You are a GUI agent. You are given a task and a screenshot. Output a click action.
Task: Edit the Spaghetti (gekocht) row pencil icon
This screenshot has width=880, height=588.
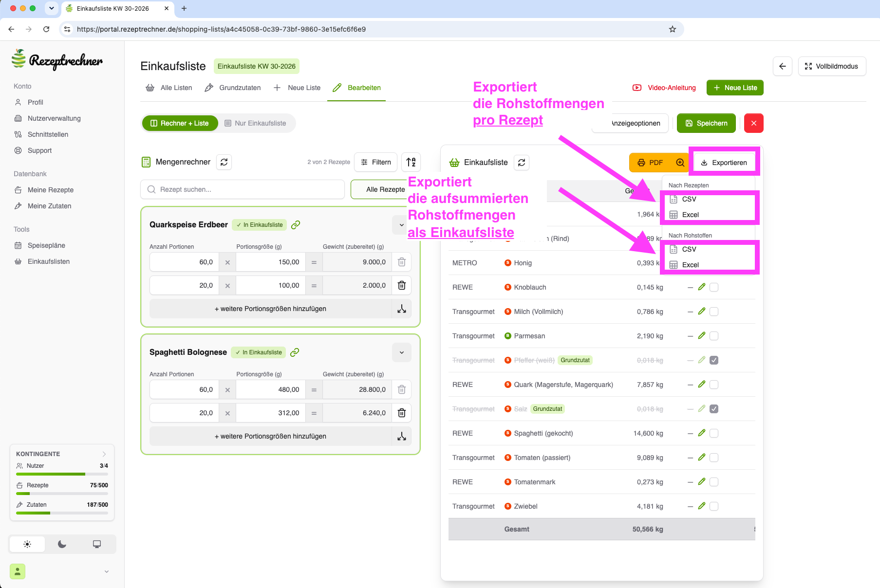702,433
